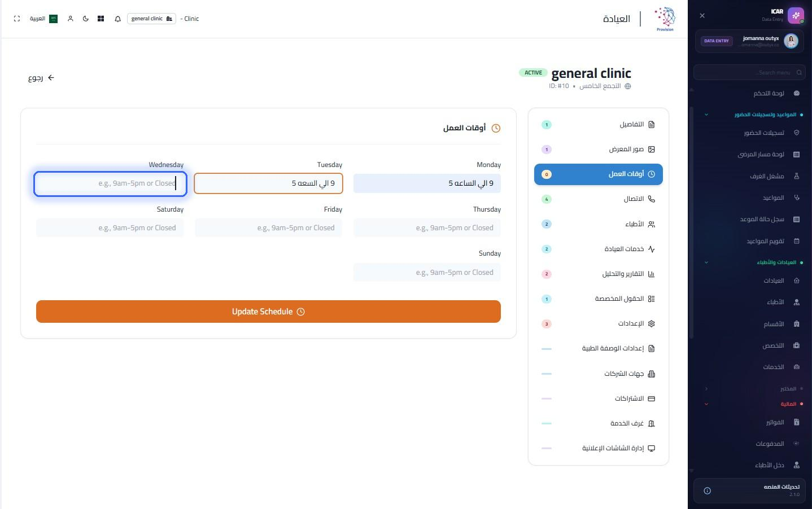This screenshot has width=812, height=509.
Task: Open الاشتراكات tab
Action: tap(599, 398)
